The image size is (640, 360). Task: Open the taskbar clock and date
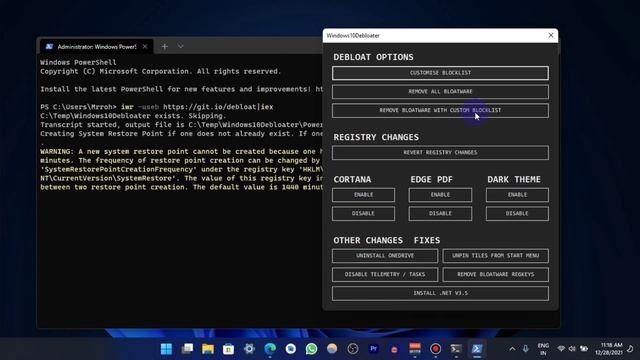pyautogui.click(x=609, y=349)
